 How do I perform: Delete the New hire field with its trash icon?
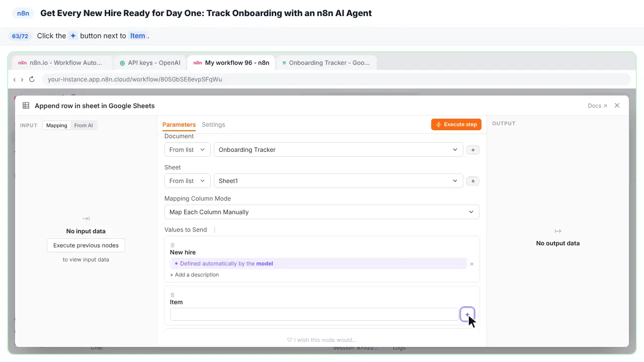173,245
